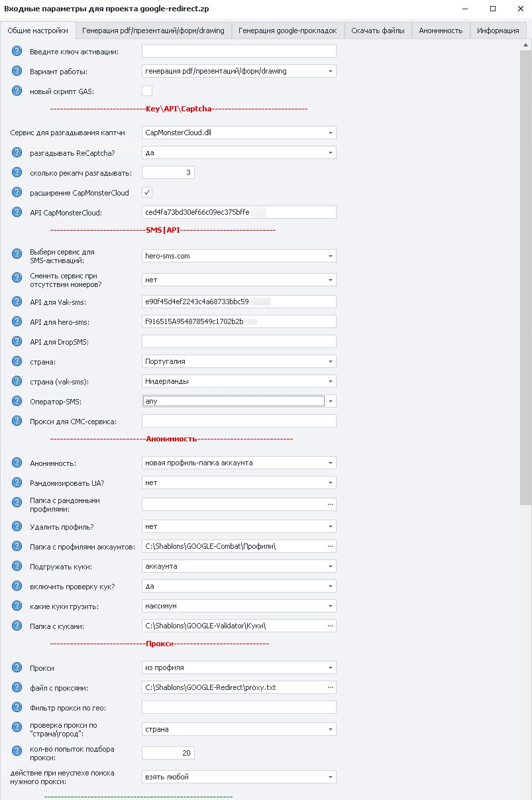Click help icon beside Папка с куками

[17, 626]
